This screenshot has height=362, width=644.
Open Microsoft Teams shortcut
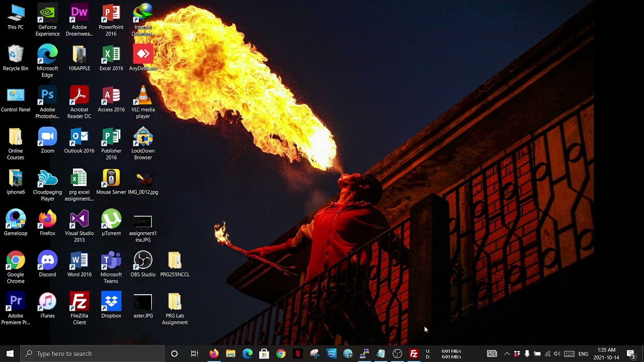pos(111,268)
